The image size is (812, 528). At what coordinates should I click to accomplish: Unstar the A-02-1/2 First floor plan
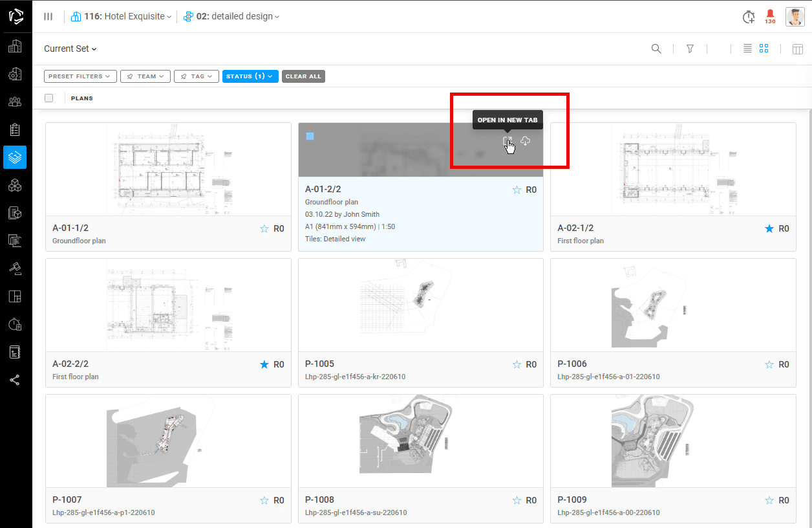pyautogui.click(x=769, y=228)
